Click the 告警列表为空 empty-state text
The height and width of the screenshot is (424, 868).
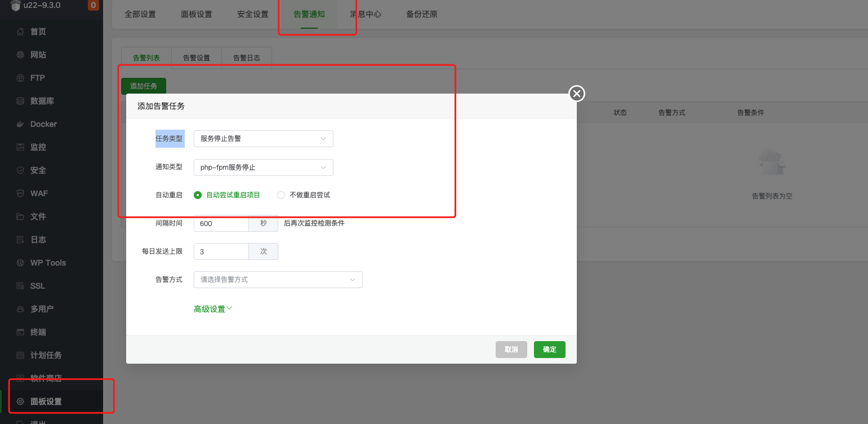(x=772, y=196)
